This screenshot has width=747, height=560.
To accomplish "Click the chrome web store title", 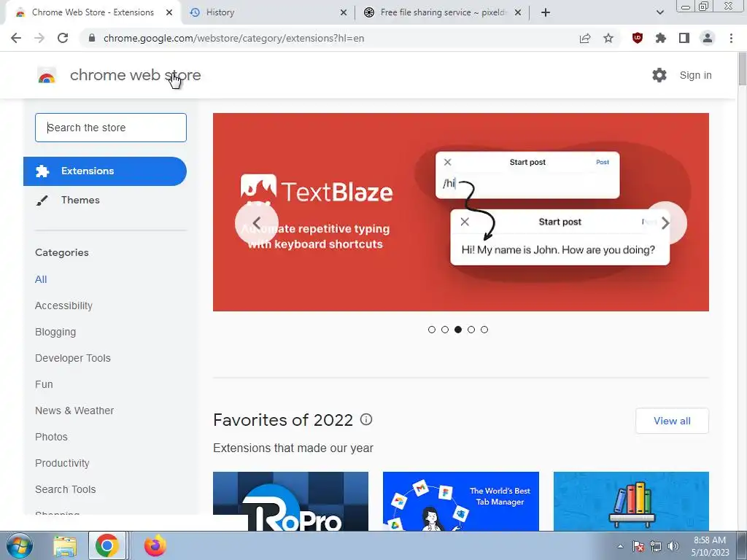I will 135,75.
